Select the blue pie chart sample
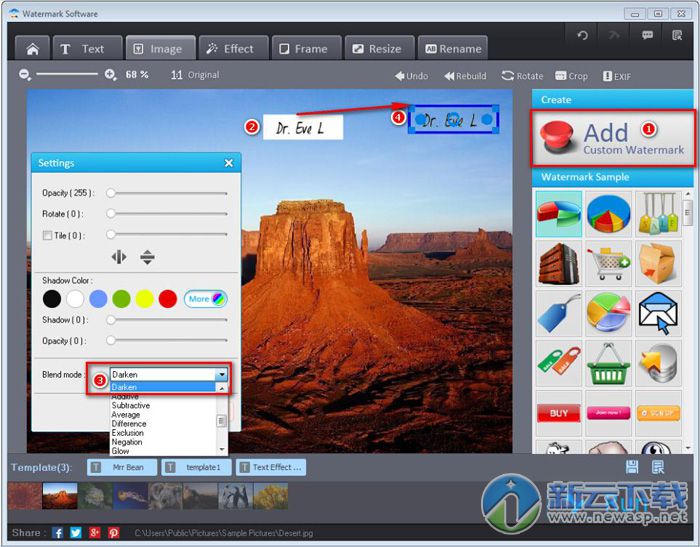 (608, 214)
